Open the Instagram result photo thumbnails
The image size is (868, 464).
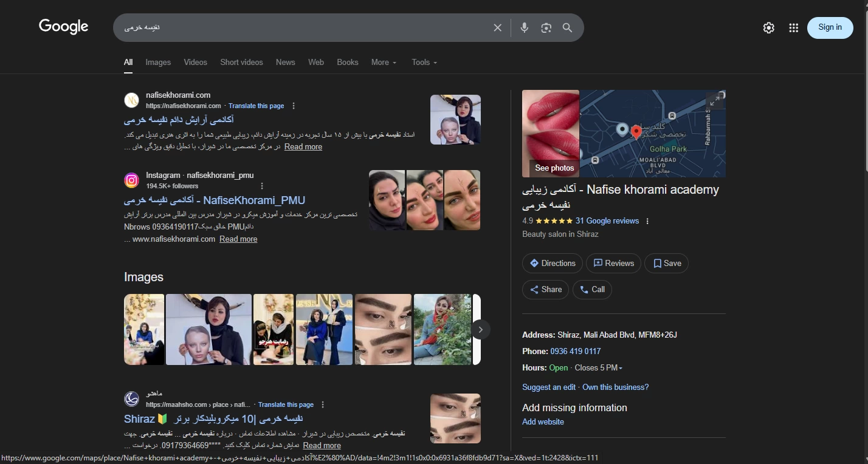pyautogui.click(x=424, y=200)
